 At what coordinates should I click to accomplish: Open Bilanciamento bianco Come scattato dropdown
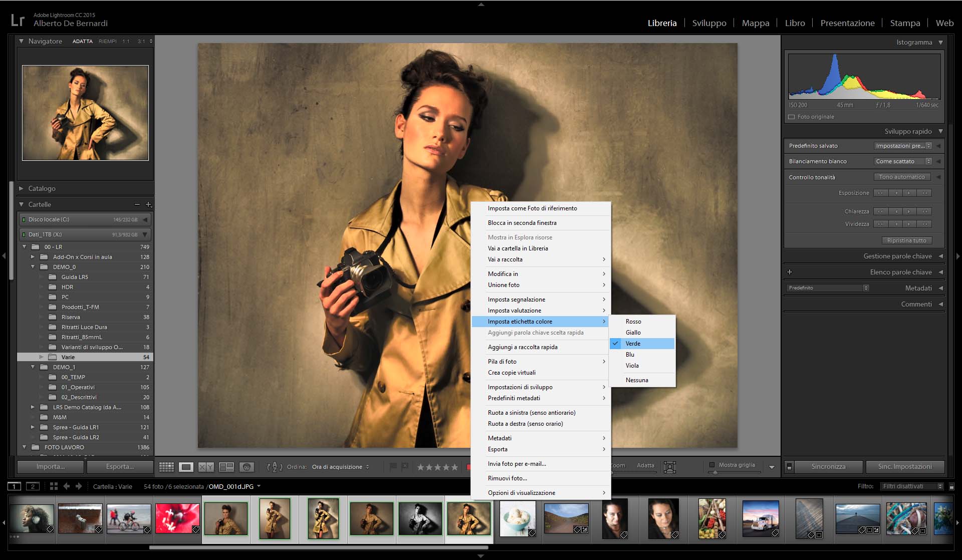(903, 161)
